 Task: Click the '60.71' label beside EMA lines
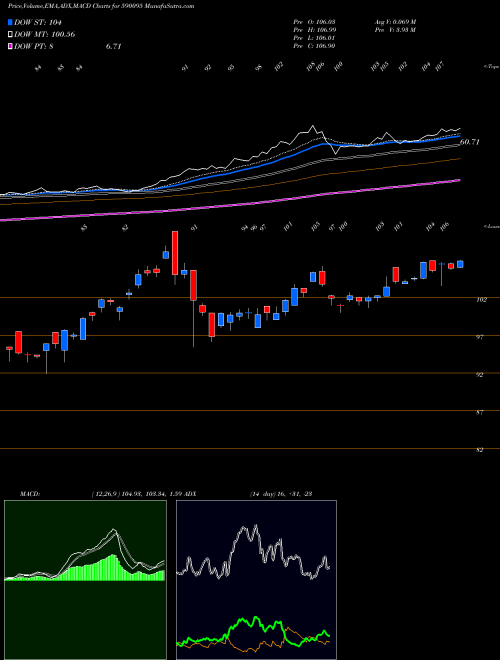point(470,142)
